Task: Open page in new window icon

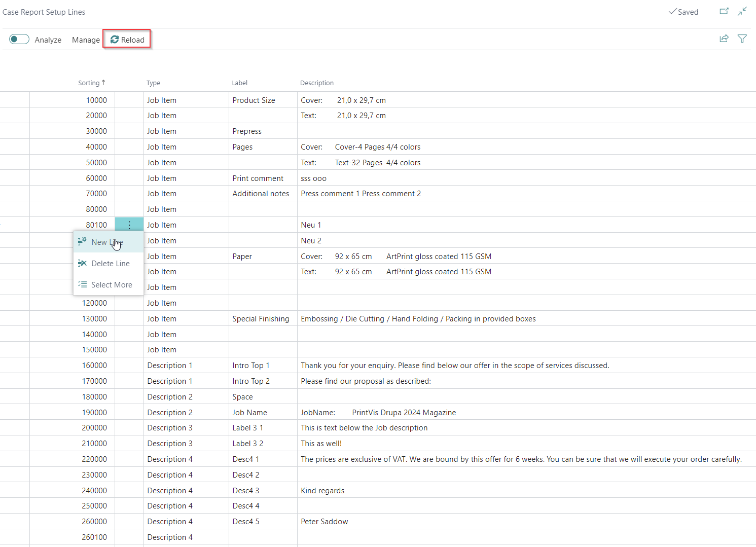Action: [724, 11]
